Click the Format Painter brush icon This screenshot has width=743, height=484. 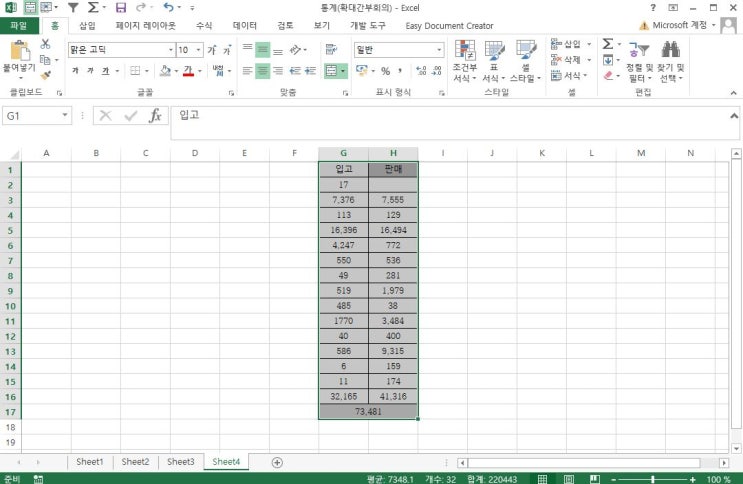45,75
